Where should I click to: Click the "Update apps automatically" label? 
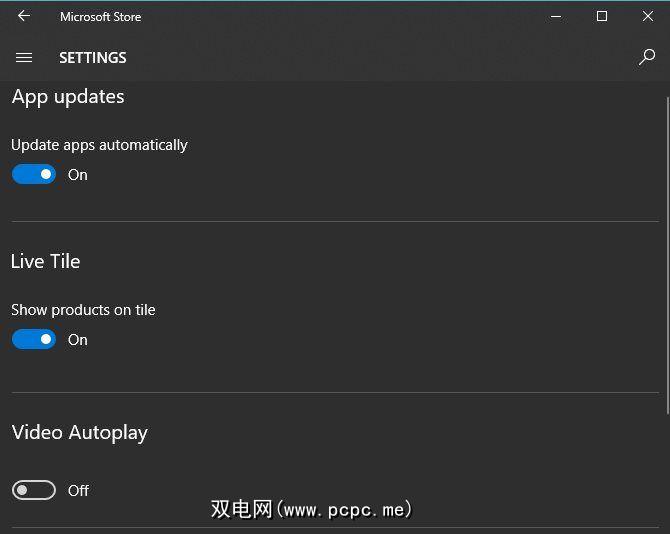[x=99, y=145]
